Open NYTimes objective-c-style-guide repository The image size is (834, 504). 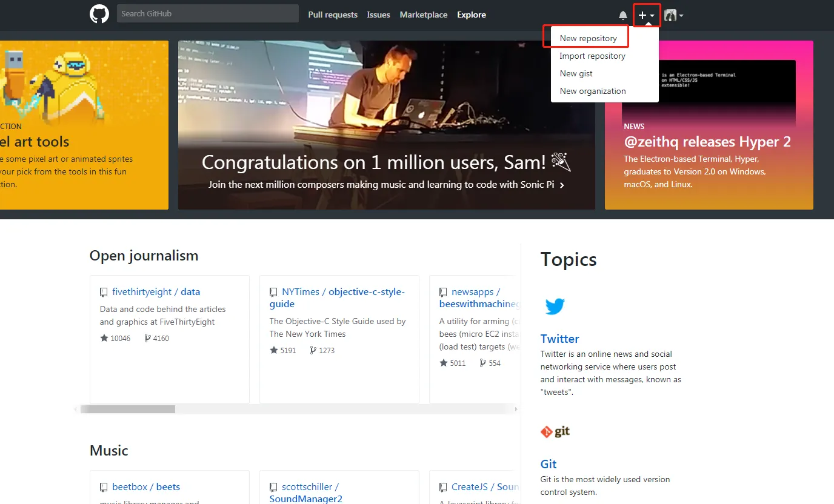click(x=337, y=297)
